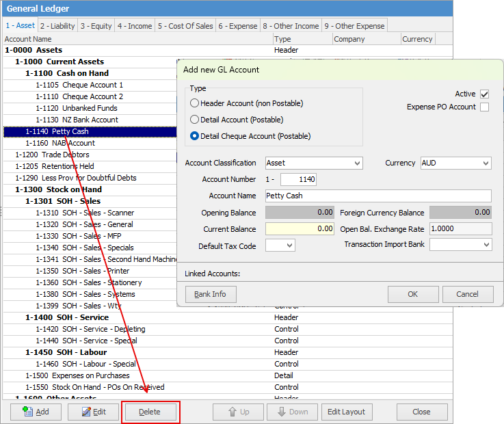Open the Currency AUD dropdown
504x424 pixels.
click(x=455, y=163)
